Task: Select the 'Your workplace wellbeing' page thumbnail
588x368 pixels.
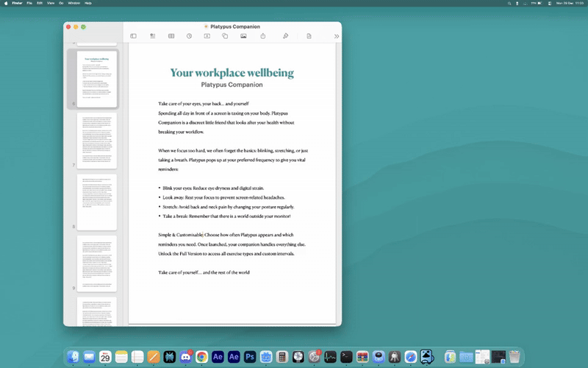Action: click(97, 79)
